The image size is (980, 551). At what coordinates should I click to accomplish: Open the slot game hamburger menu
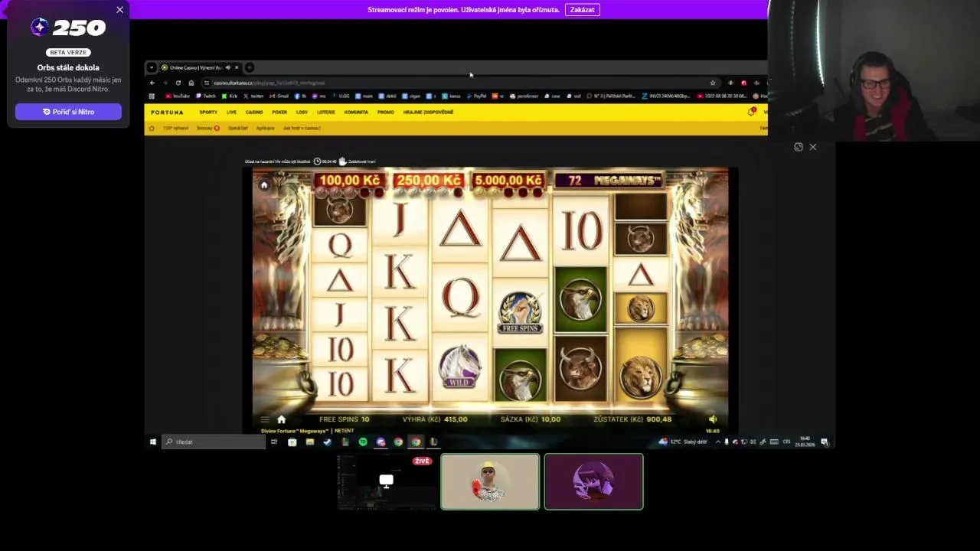click(x=265, y=419)
